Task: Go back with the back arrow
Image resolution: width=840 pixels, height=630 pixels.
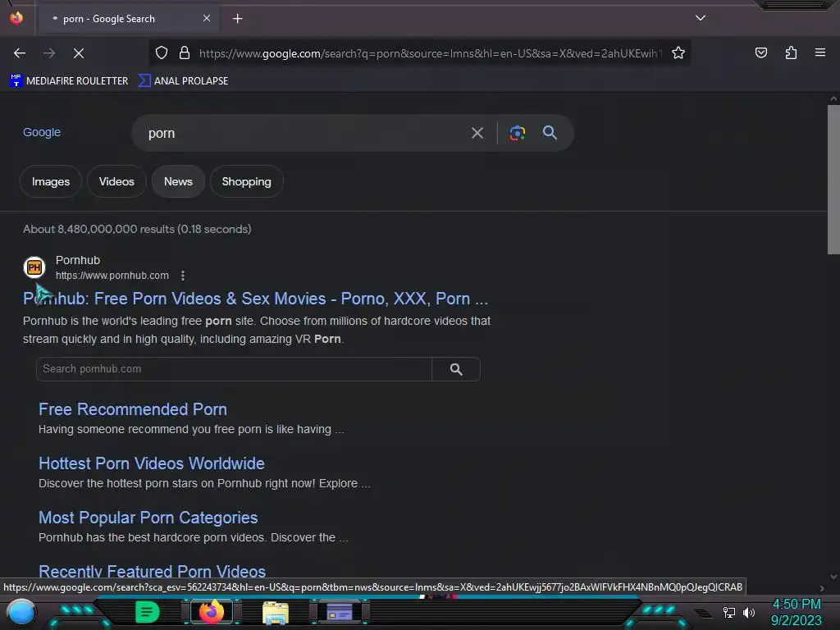Action: coord(20,53)
